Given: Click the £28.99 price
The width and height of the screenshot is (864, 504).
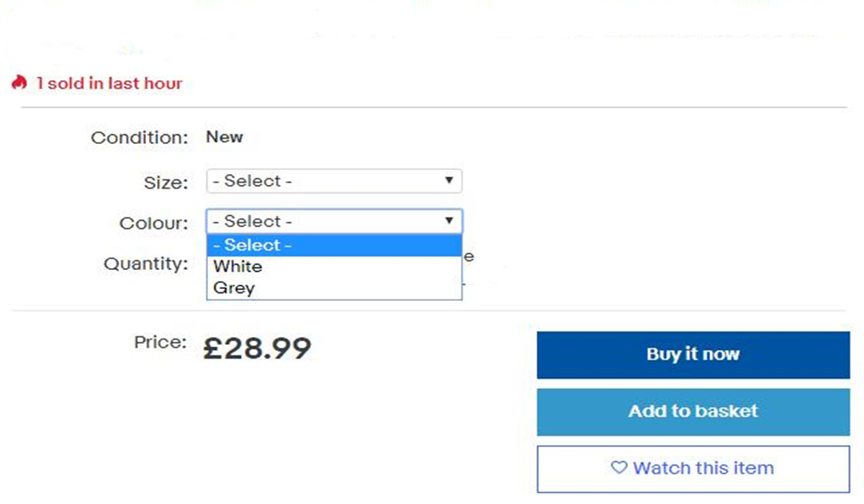Looking at the screenshot, I should coord(257,348).
